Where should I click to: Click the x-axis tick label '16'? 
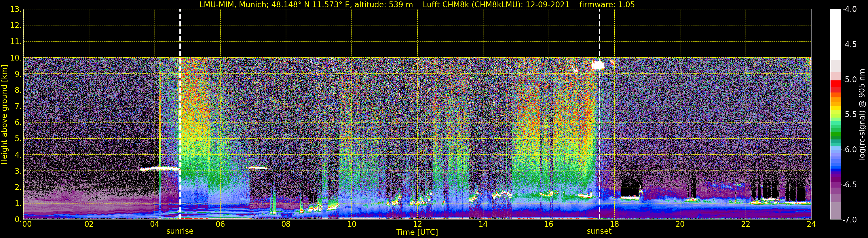click(x=548, y=224)
